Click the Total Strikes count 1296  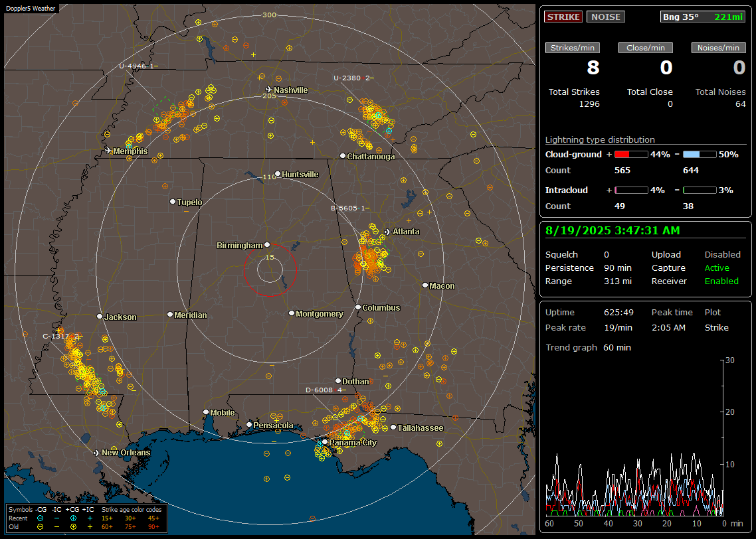point(589,104)
